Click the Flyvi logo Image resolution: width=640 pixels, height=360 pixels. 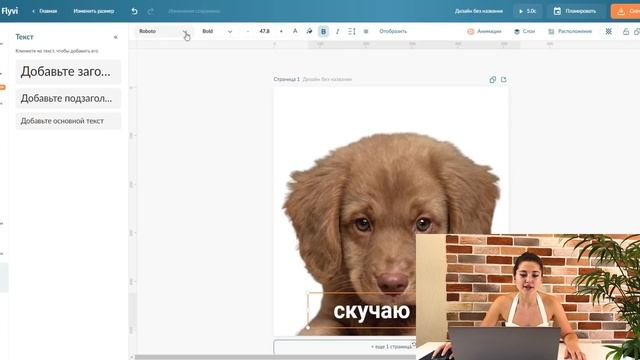coord(9,11)
